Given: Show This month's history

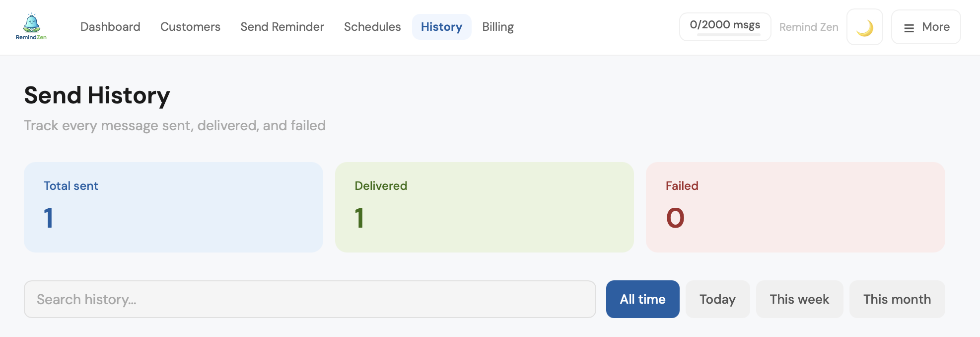Looking at the screenshot, I should [x=897, y=299].
